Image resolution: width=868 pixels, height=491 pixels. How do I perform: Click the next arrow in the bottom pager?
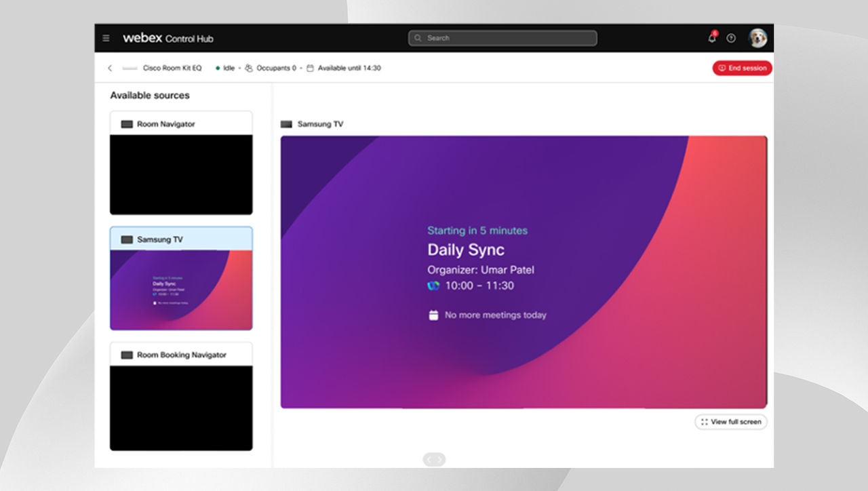[x=439, y=460]
